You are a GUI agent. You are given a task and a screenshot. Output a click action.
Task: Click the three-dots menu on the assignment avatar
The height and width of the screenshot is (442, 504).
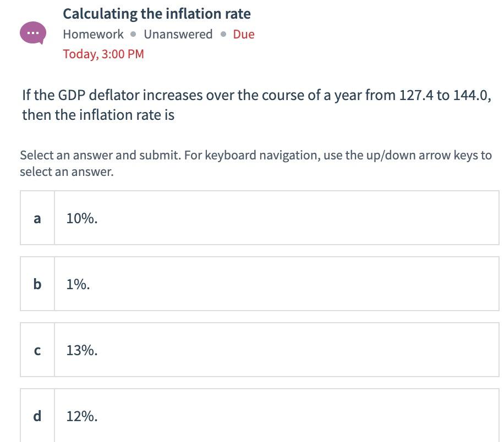point(32,33)
